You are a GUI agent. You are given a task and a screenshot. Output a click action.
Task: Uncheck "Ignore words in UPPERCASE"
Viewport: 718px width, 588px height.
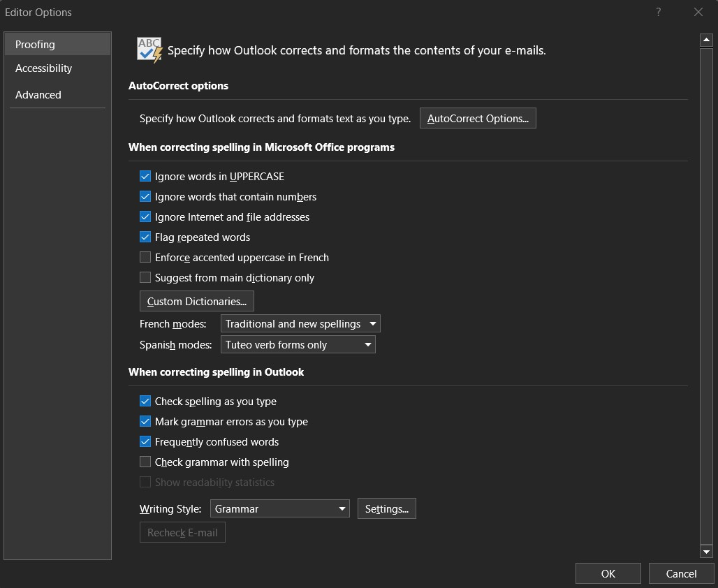pos(145,176)
